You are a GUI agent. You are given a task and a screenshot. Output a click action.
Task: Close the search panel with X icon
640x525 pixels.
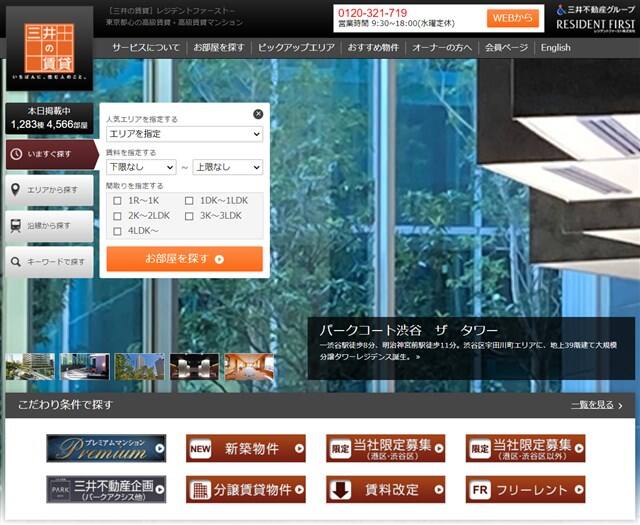(x=258, y=114)
